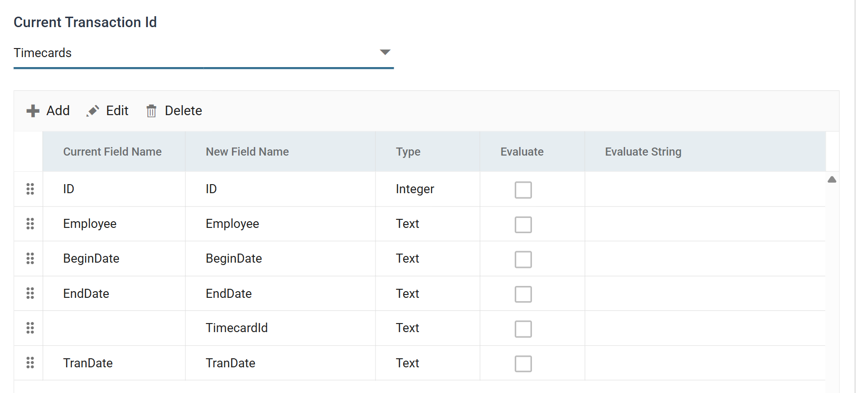Click the New Field Name column header
This screenshot has height=393, width=868.
(x=280, y=152)
